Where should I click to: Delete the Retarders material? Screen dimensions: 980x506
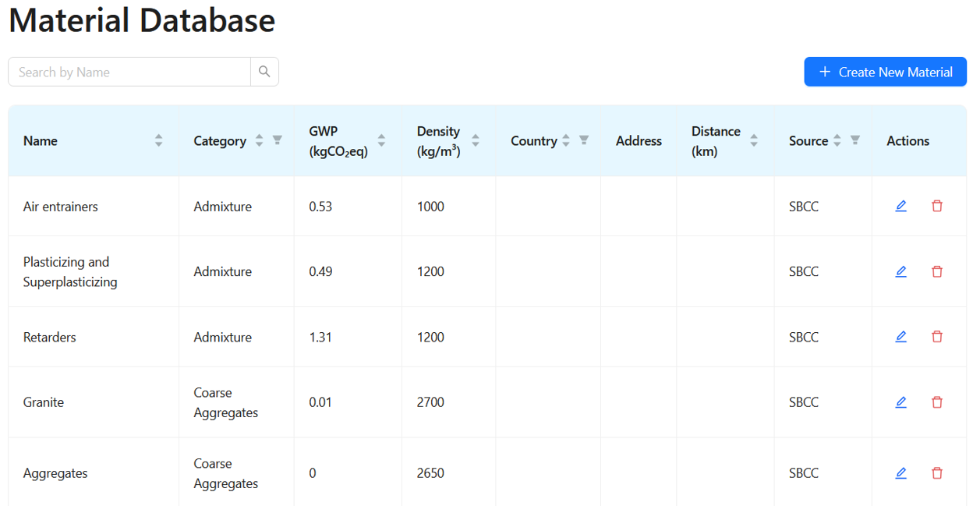[937, 337]
